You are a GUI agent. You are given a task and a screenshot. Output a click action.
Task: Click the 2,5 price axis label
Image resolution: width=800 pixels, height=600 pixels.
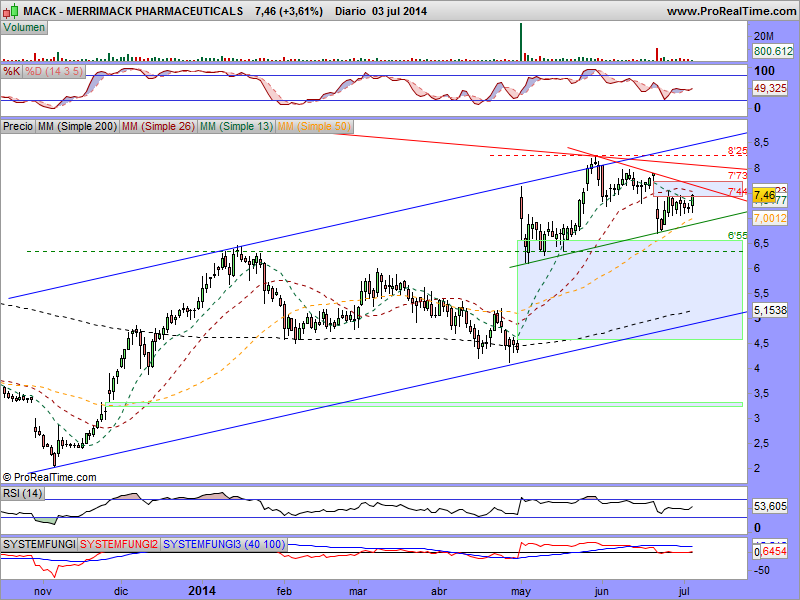click(x=761, y=443)
